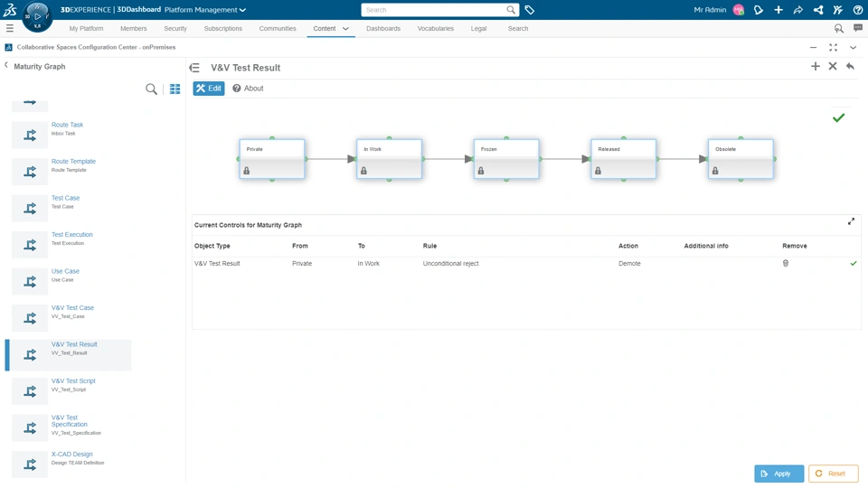Click the lock icon in Private state

[246, 171]
